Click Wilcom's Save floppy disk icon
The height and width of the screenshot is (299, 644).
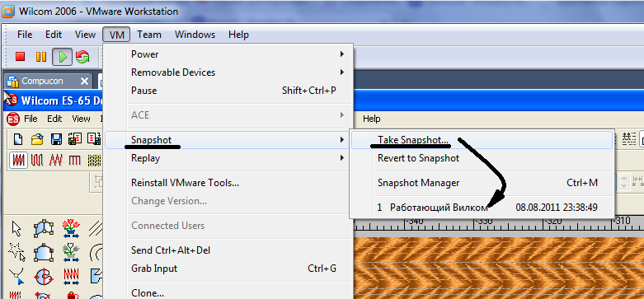tap(56, 139)
